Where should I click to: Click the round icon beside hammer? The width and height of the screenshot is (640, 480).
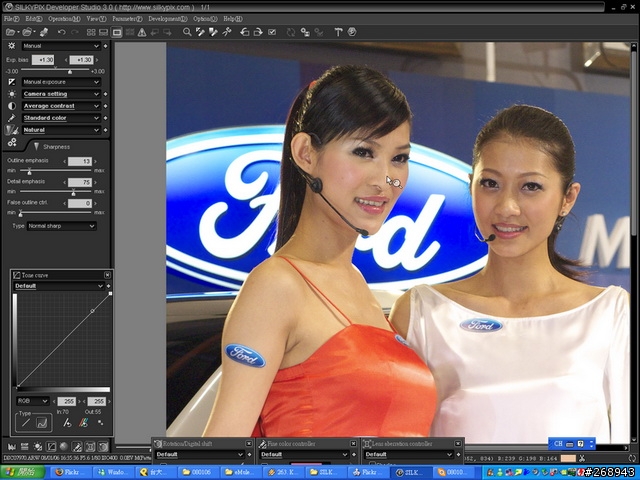point(352,32)
